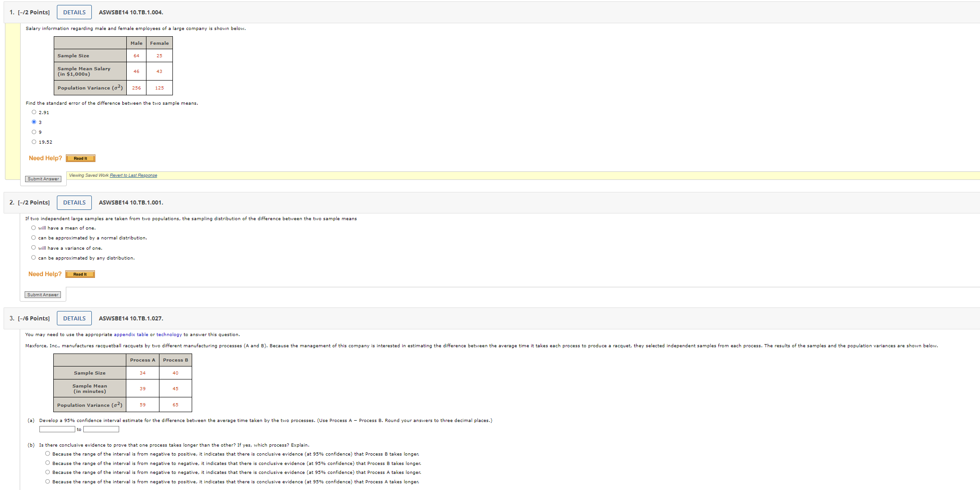Click the Female population variance 125
This screenshot has height=490, width=980.
coord(159,88)
